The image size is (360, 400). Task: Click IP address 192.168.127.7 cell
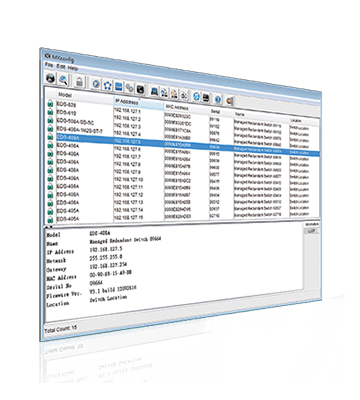128,156
